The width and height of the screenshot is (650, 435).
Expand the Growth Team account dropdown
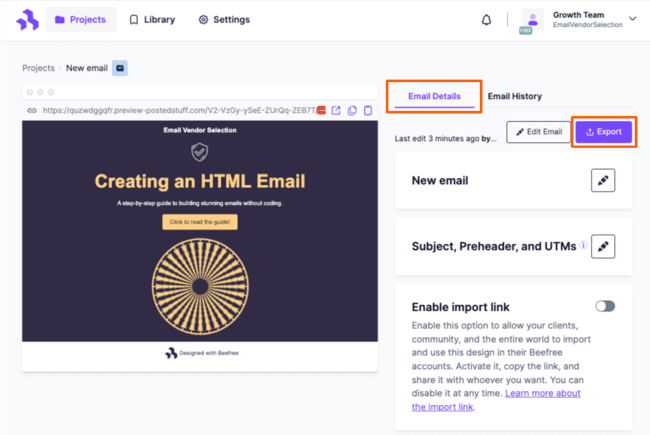click(x=632, y=19)
